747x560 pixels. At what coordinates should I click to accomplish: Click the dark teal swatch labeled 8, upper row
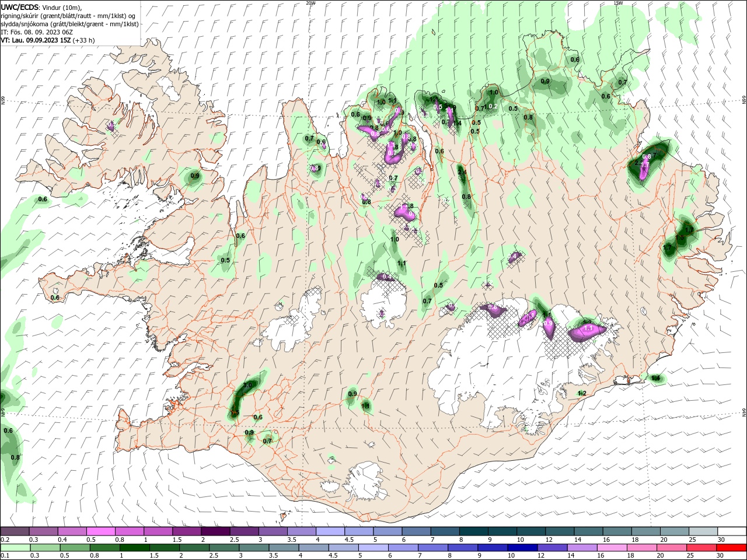click(474, 531)
